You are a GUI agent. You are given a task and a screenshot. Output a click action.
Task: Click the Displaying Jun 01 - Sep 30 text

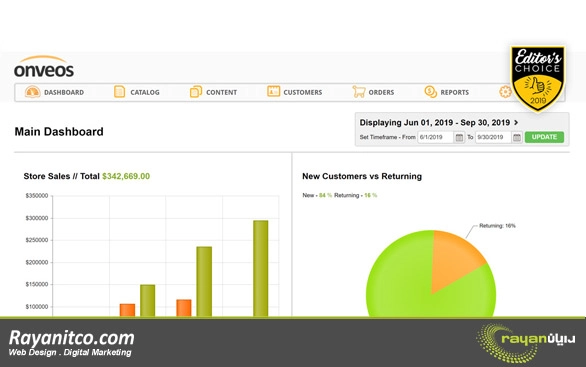[435, 123]
